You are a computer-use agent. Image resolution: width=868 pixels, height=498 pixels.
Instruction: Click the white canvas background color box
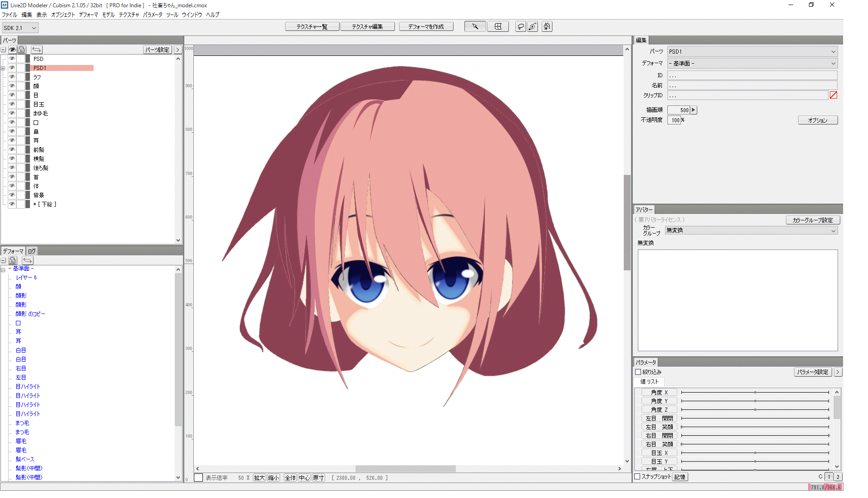198,478
